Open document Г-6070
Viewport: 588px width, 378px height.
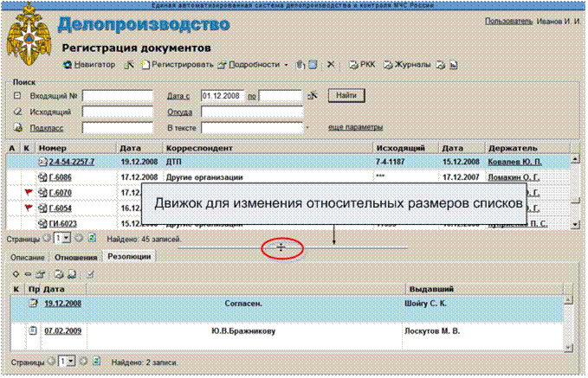pos(60,193)
